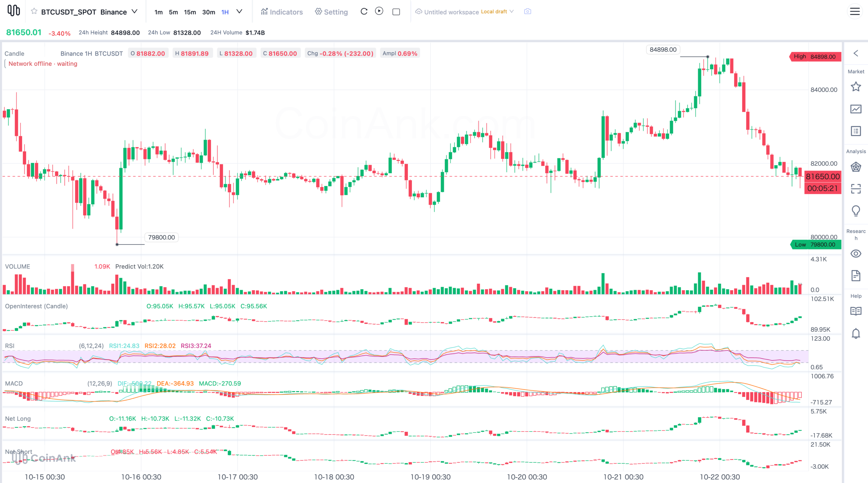Open Market list icon
The height and width of the screenshot is (483, 868).
click(856, 131)
